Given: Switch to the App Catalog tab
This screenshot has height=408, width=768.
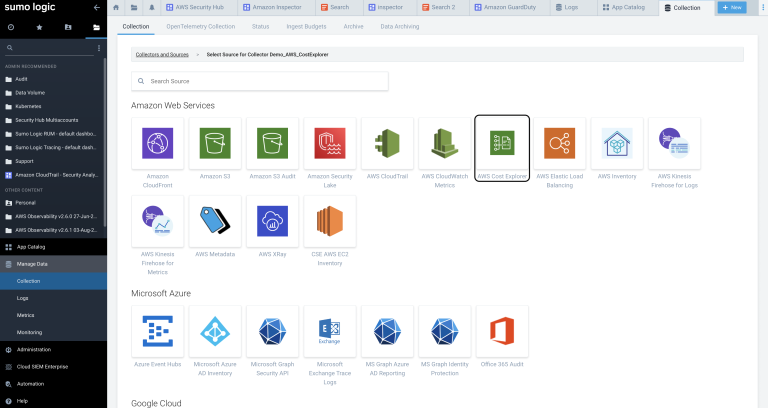Looking at the screenshot, I should pyautogui.click(x=624, y=7).
